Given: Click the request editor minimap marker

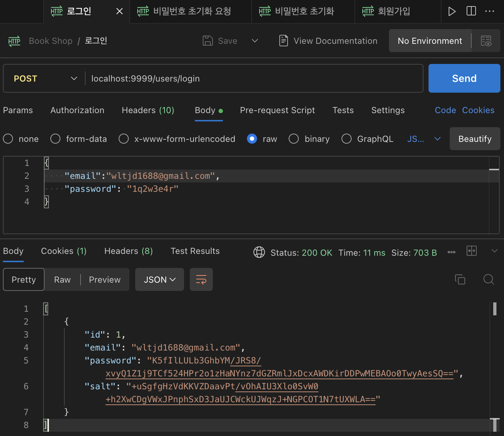Looking at the screenshot, I should pos(494,169).
